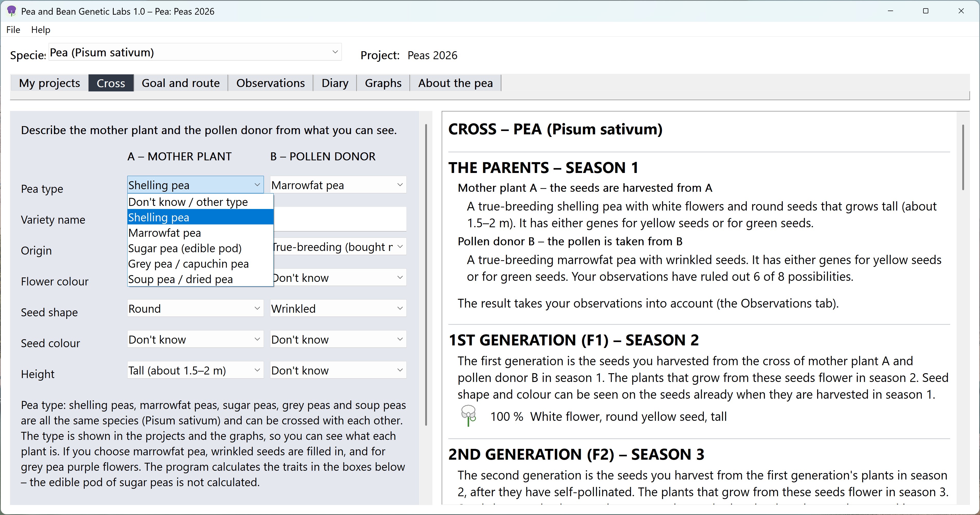
Task: Click the pollen donor Variety name field
Action: [x=340, y=219]
